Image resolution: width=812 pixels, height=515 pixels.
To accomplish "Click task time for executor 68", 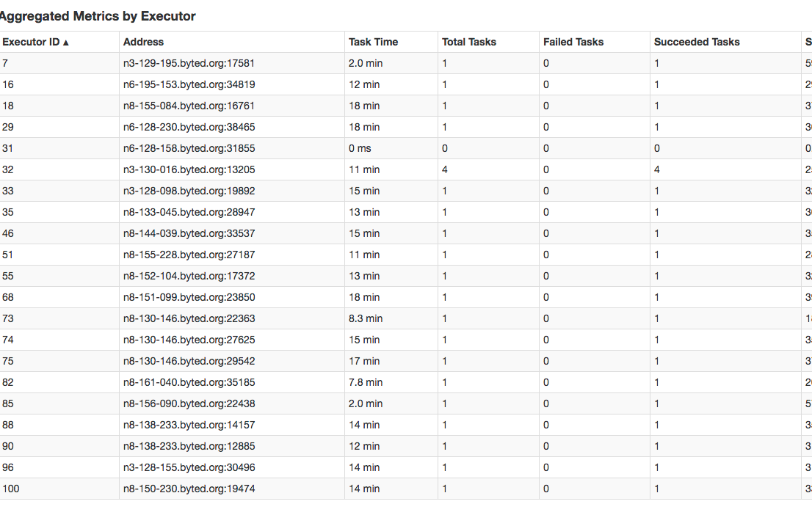I will (391, 297).
